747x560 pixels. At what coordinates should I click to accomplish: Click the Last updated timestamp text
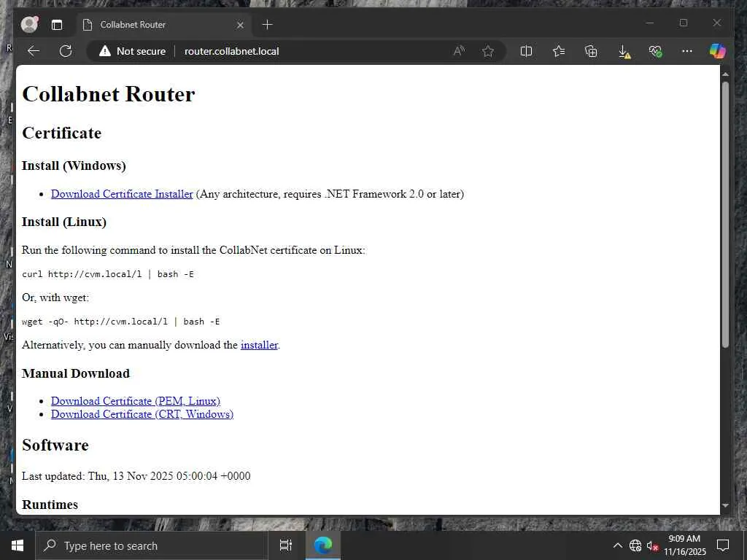pyautogui.click(x=136, y=476)
